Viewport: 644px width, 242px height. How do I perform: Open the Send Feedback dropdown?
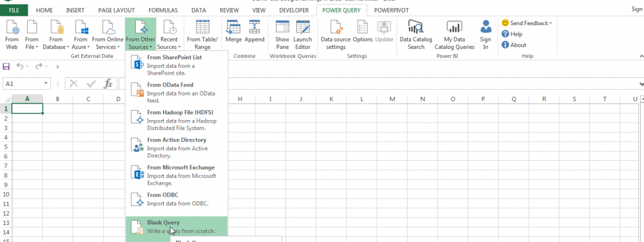coord(526,23)
